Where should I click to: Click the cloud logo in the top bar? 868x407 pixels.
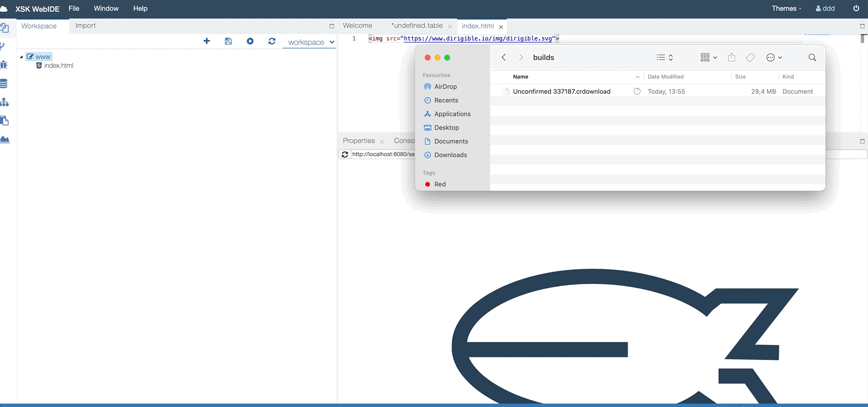click(4, 8)
